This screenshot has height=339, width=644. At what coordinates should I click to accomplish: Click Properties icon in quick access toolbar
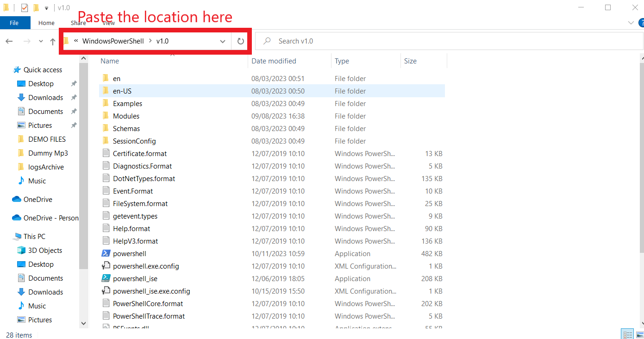[25, 8]
